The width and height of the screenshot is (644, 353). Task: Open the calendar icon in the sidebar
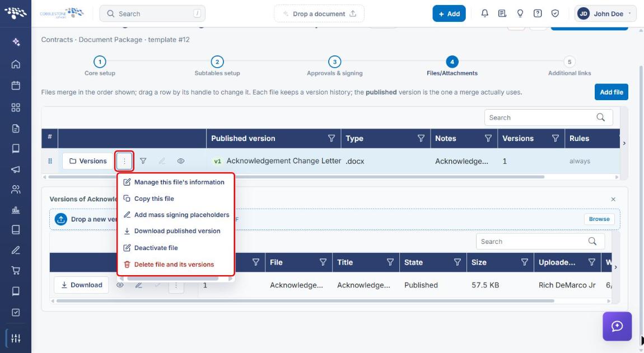tap(16, 86)
